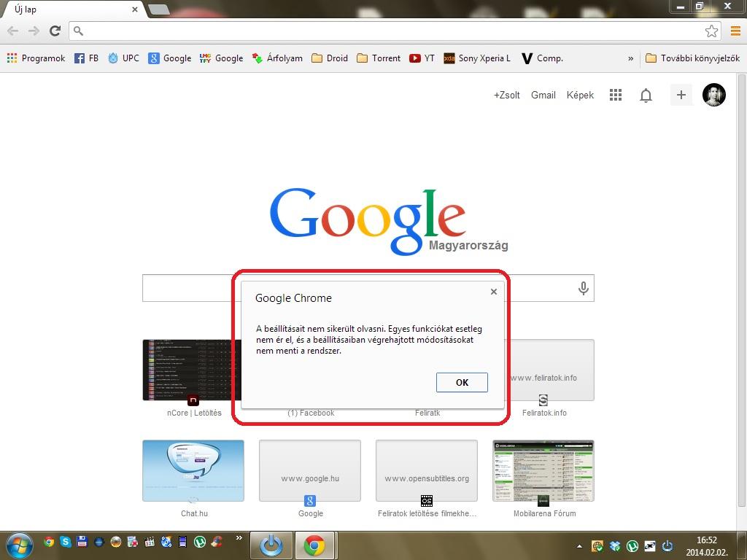Open the taskbar clock showing 16:52
The height and width of the screenshot is (560, 747).
pos(707,546)
